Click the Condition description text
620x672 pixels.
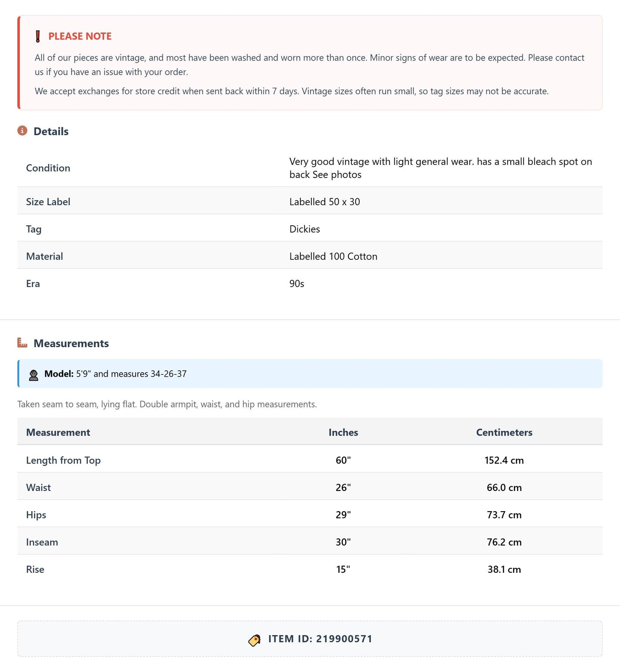[441, 168]
